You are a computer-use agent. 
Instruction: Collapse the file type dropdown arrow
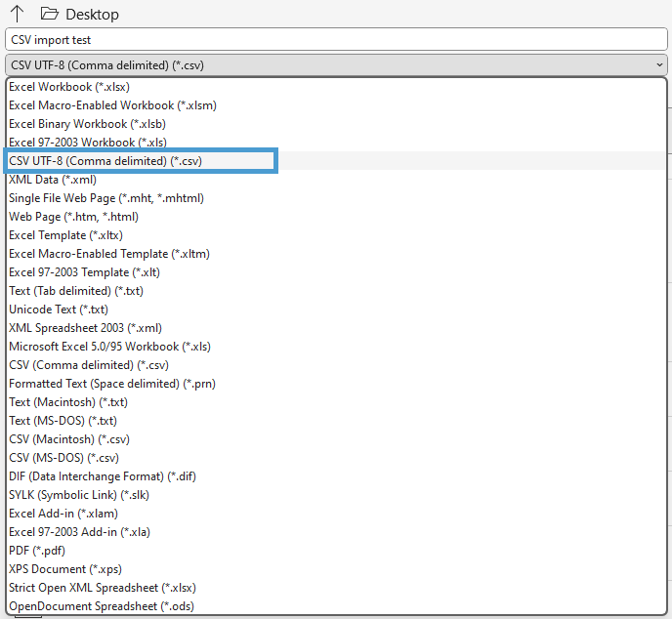pyautogui.click(x=659, y=65)
